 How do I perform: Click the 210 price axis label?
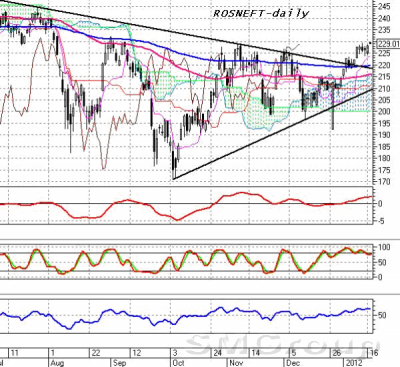pyautogui.click(x=384, y=88)
